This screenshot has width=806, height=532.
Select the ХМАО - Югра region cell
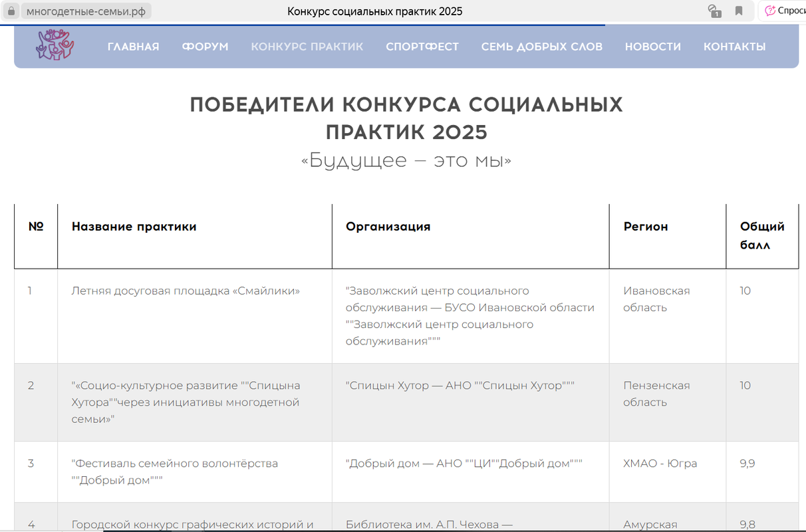pos(660,464)
